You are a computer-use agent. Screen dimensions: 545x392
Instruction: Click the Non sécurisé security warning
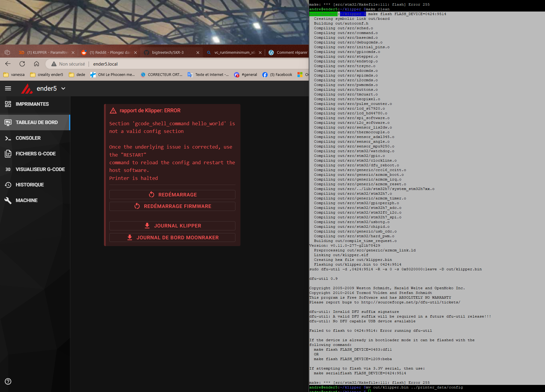click(x=68, y=64)
